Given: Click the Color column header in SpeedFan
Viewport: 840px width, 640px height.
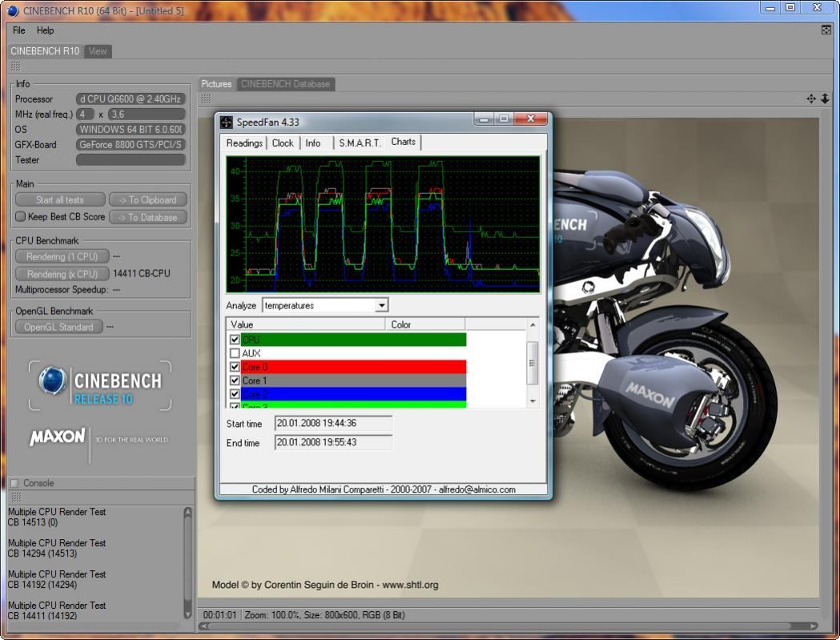Looking at the screenshot, I should pyautogui.click(x=425, y=324).
